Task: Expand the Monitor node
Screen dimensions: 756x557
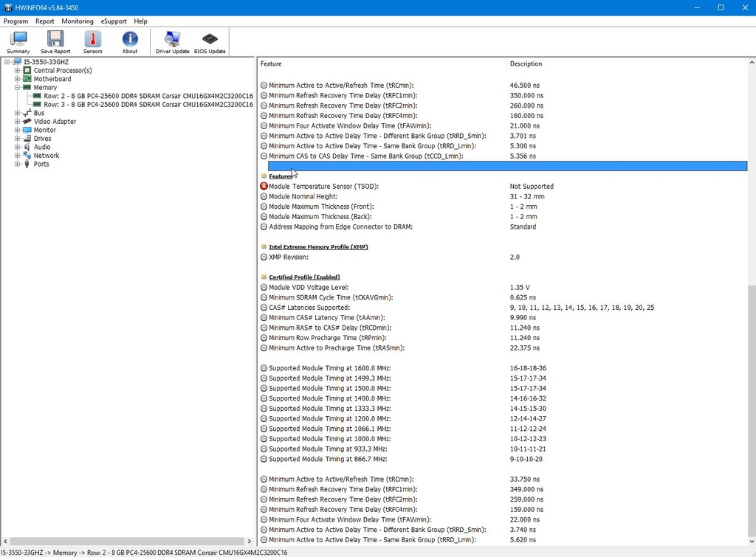Action: 18,130
